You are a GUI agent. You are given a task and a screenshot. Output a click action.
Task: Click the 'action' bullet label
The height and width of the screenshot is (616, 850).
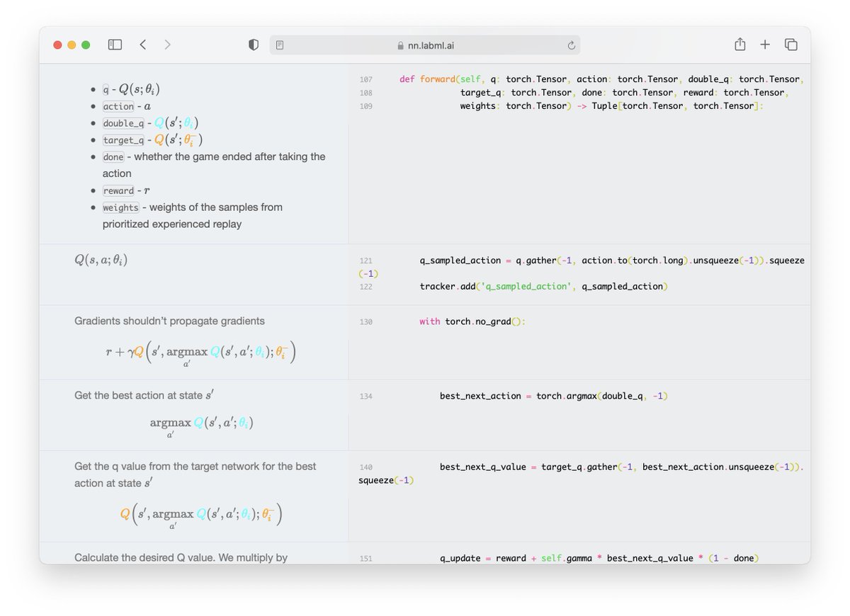[118, 106]
